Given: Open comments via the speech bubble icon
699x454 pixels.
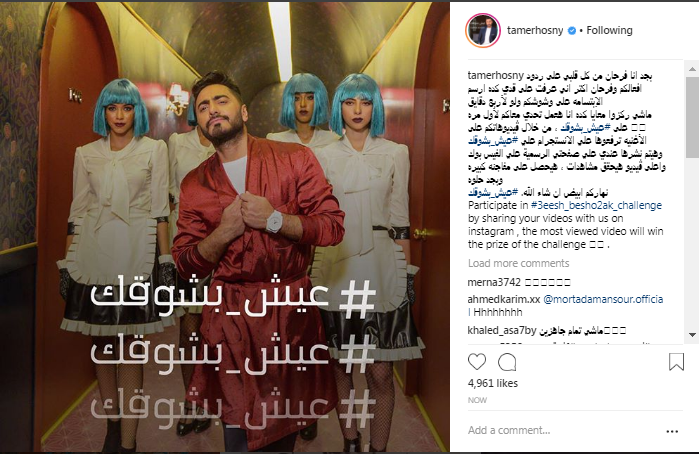Looking at the screenshot, I should tap(507, 362).
